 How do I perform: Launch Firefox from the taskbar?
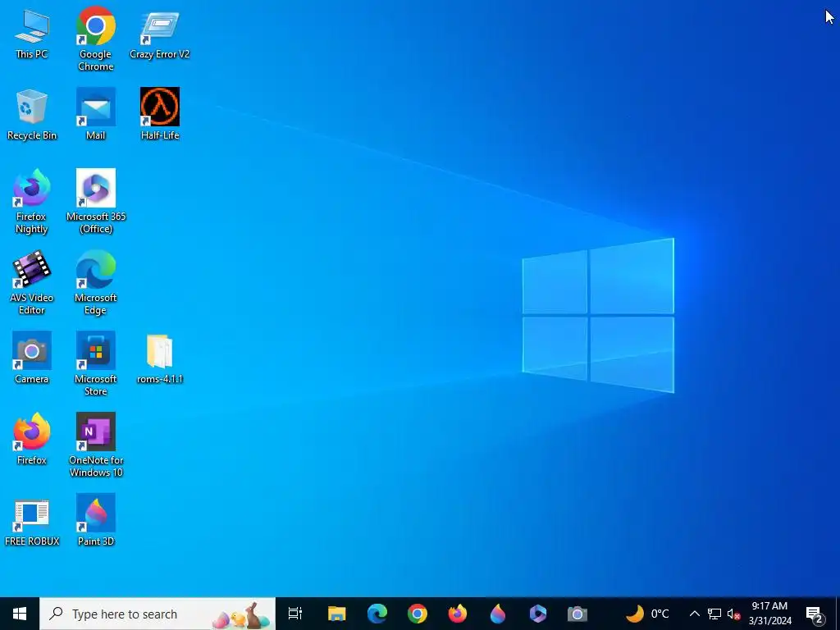(x=458, y=614)
